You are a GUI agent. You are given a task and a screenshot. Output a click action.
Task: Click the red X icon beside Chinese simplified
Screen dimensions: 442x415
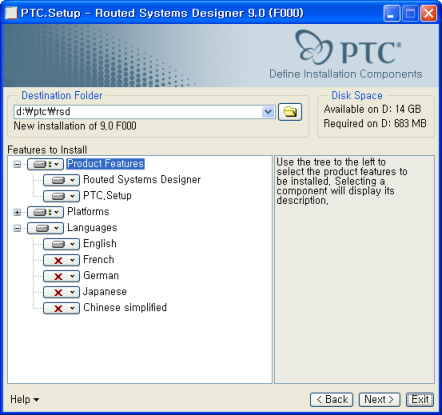pos(58,308)
